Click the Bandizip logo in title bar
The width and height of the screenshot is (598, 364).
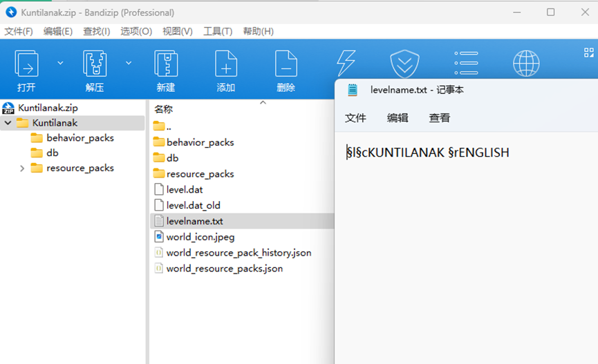point(12,12)
